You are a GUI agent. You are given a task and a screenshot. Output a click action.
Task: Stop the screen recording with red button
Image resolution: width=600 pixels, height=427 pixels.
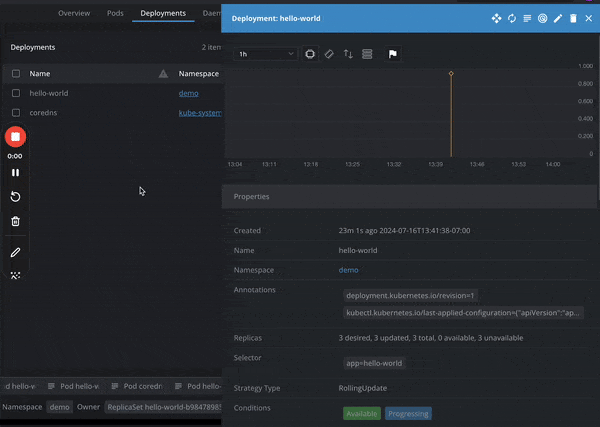(15, 137)
